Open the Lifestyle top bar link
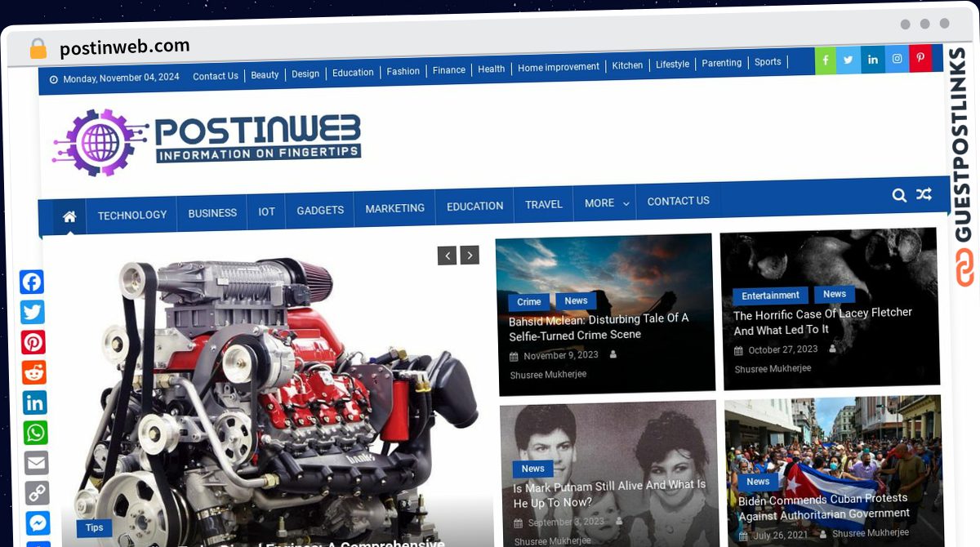Image resolution: width=980 pixels, height=547 pixels. [x=673, y=64]
